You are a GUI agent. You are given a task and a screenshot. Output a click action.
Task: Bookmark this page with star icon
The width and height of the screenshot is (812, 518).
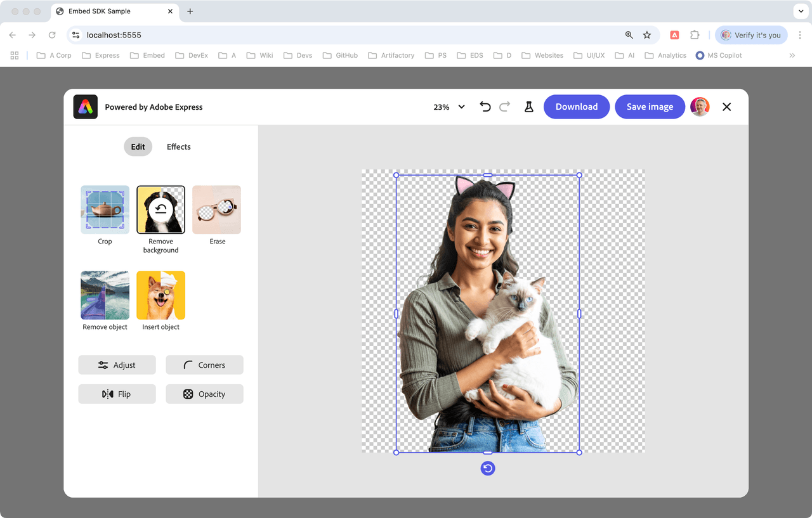(x=647, y=36)
